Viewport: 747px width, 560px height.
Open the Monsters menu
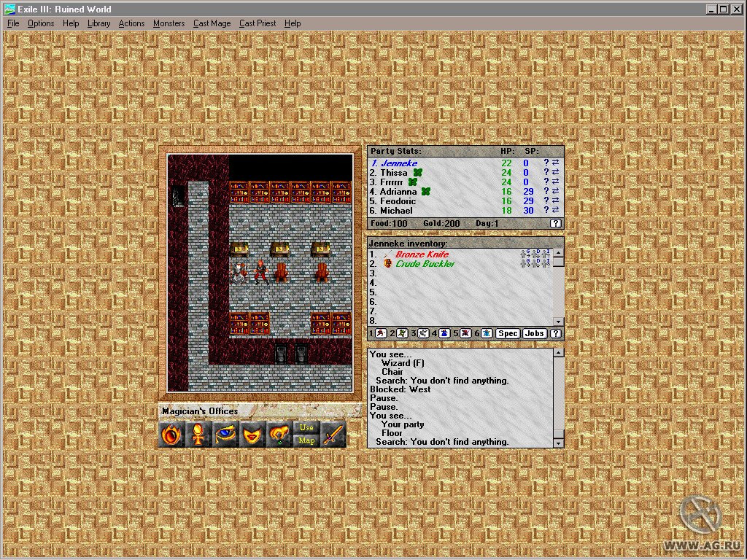169,23
